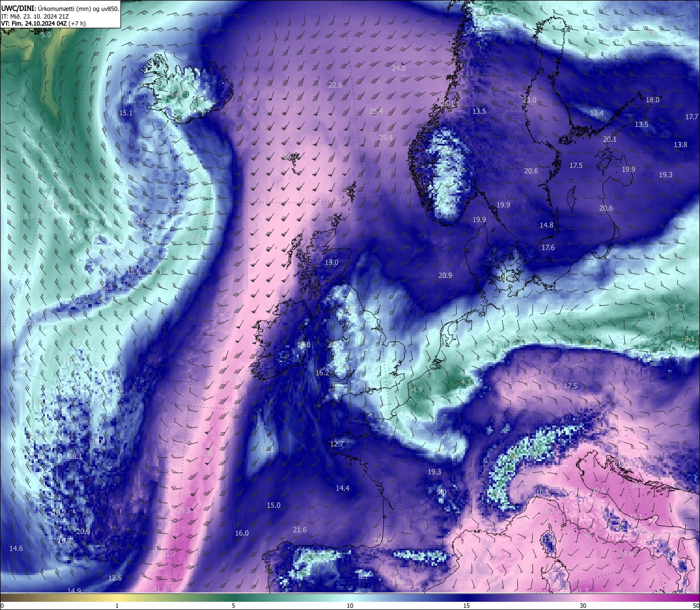Viewport: 700px width, 610px height.
Task: Click the 22.6 map value
Action: pyautogui.click(x=335, y=85)
